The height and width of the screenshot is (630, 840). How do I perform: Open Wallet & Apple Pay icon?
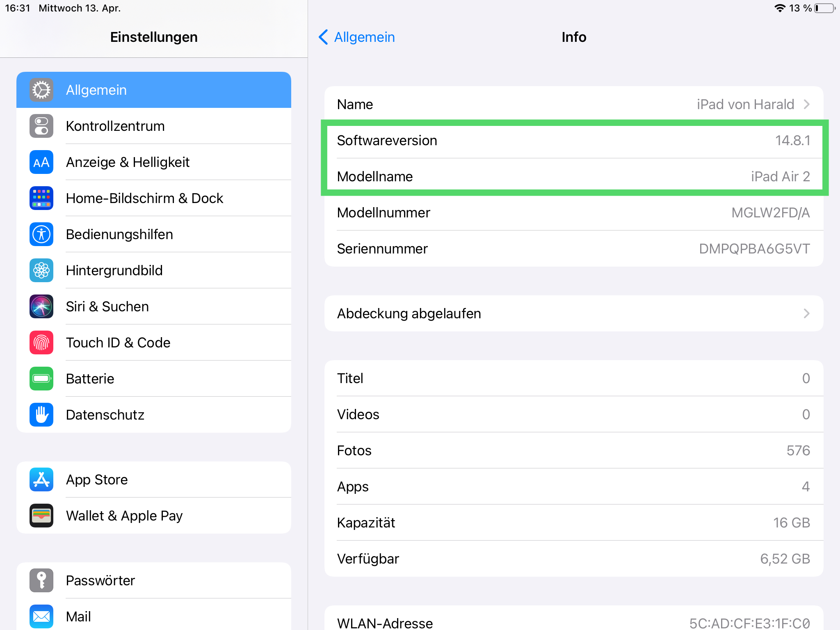point(41,516)
